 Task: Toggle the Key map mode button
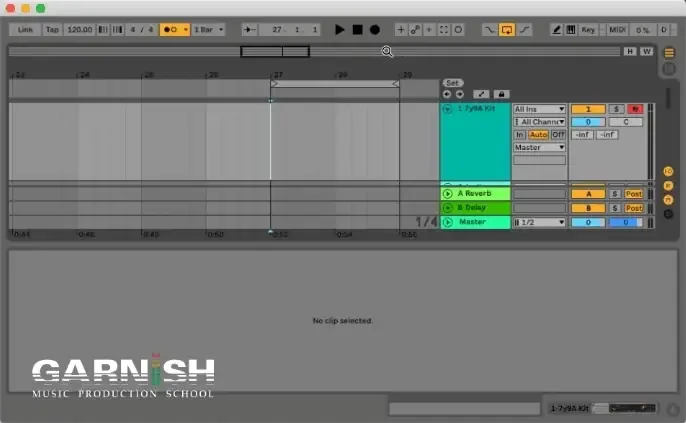(588, 30)
